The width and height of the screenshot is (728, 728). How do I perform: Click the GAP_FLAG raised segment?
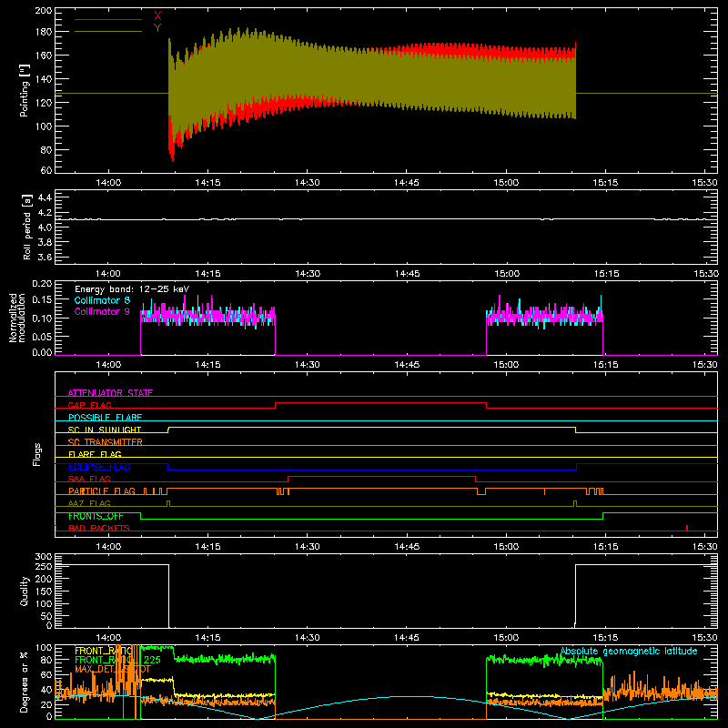point(380,403)
